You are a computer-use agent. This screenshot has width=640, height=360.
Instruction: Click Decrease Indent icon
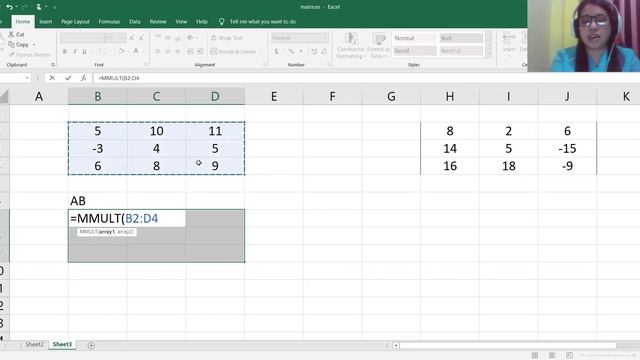(x=190, y=51)
